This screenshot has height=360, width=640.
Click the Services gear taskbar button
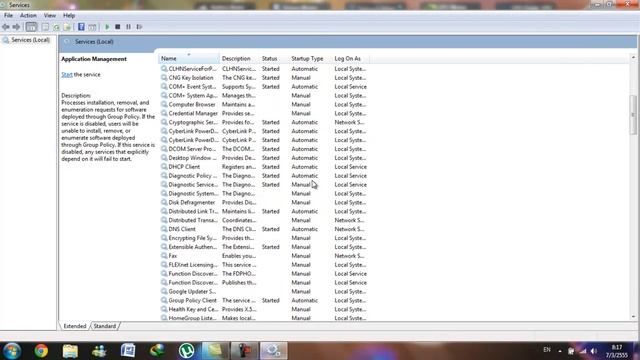273,351
